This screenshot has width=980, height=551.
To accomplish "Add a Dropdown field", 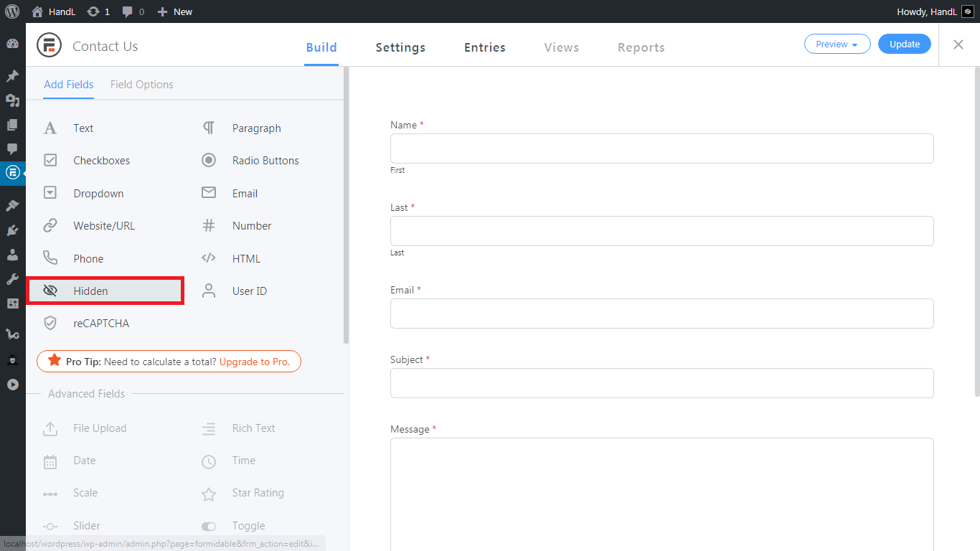I will tap(98, 194).
